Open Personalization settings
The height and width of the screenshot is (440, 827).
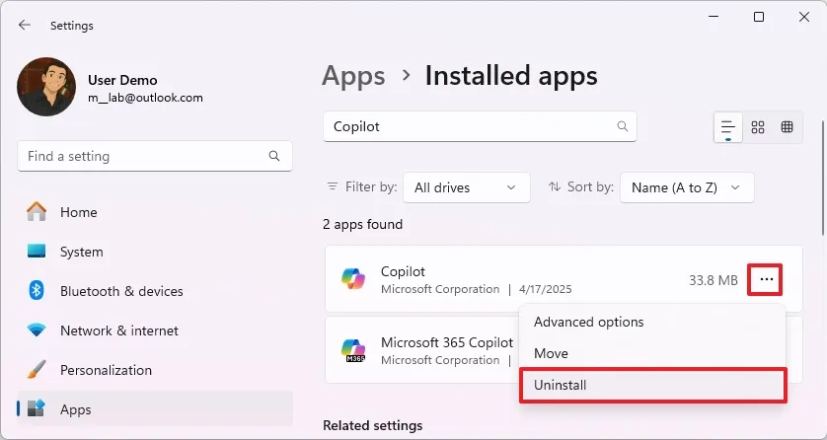pyautogui.click(x=105, y=370)
